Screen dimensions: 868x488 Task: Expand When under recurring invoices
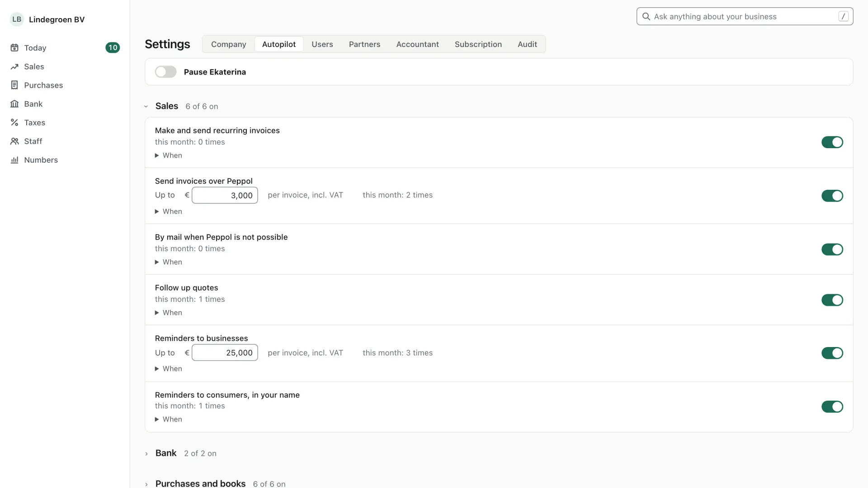pyautogui.click(x=169, y=155)
